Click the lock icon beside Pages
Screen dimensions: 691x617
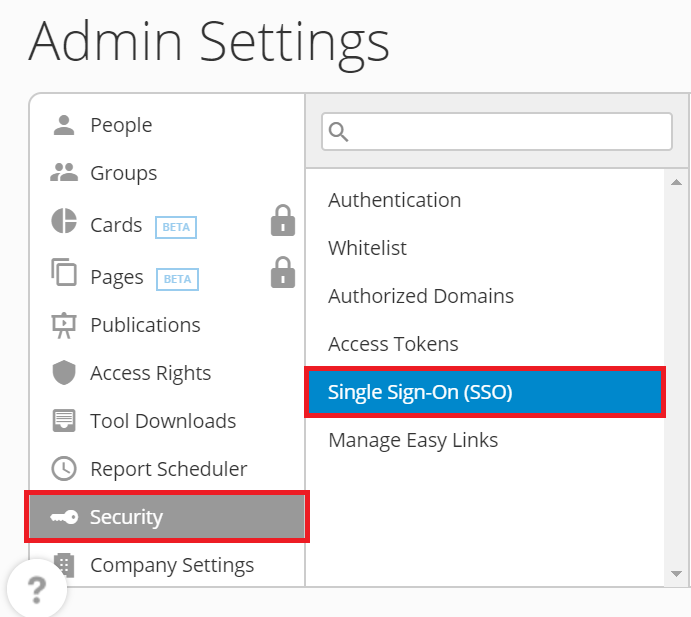pos(283,272)
